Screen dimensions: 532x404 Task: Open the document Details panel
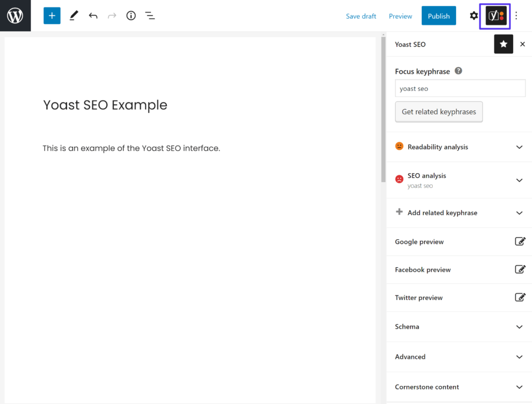(131, 16)
